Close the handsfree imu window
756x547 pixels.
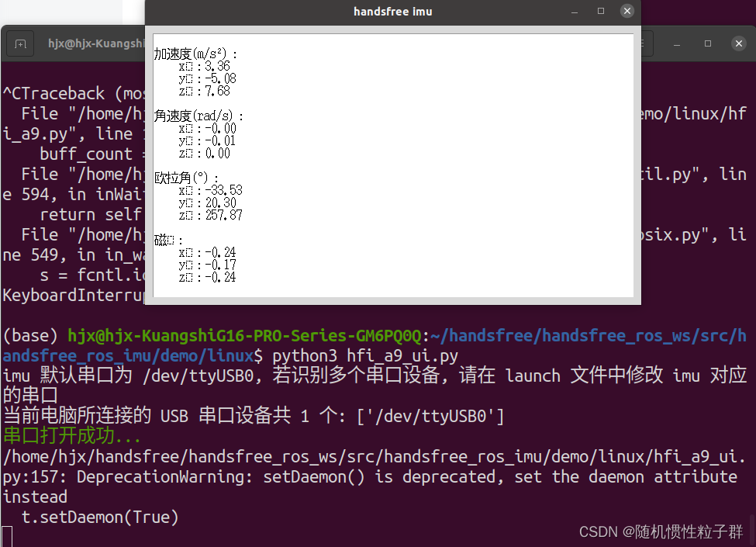click(627, 11)
